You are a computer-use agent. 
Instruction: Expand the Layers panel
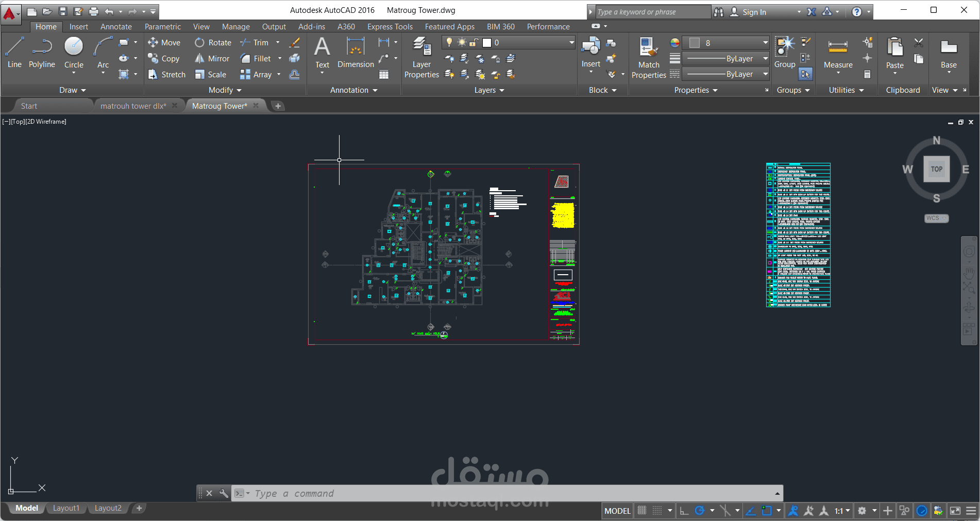tap(489, 90)
